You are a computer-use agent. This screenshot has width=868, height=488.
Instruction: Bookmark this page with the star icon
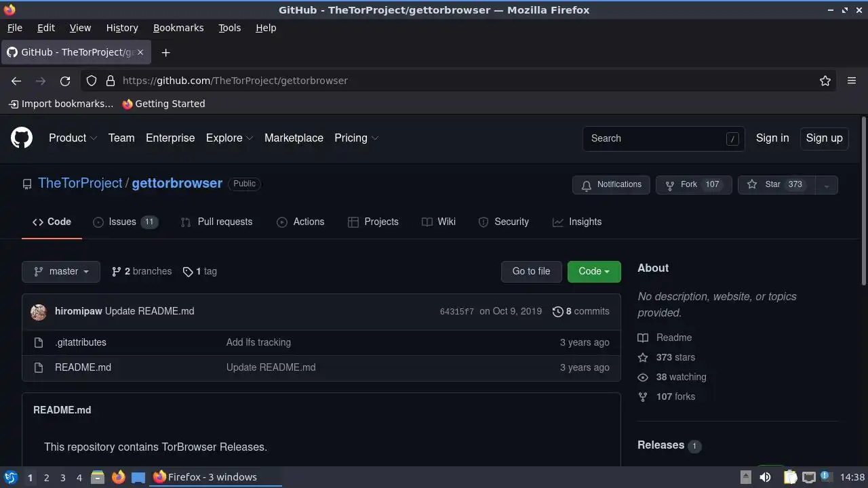[x=825, y=81]
